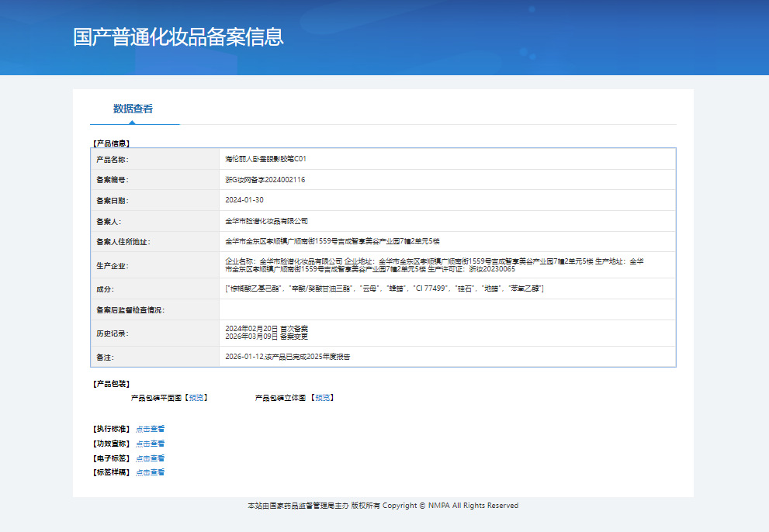Image resolution: width=769 pixels, height=532 pixels.
Task: Click the address value in 备案人住所地址 row
Action: click(332, 241)
